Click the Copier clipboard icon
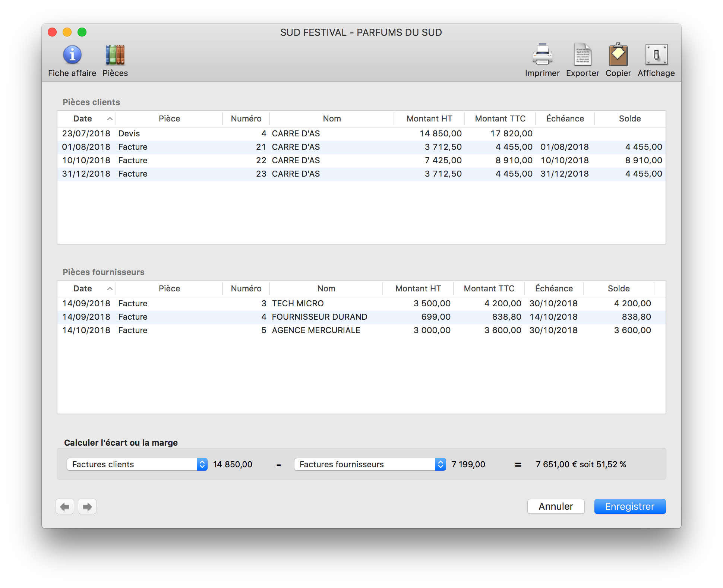Viewport: 723px width, 588px height. click(618, 55)
